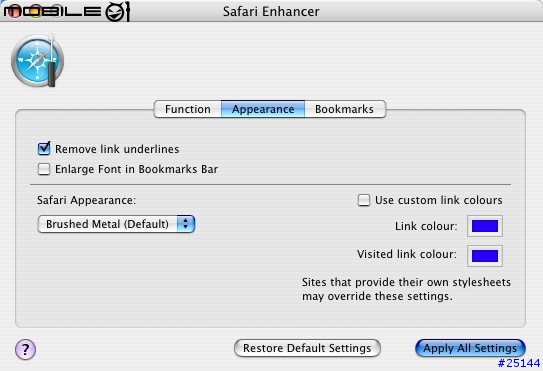This screenshot has height=371, width=543.
Task: Click the #25144 watermark text
Action: click(519, 363)
